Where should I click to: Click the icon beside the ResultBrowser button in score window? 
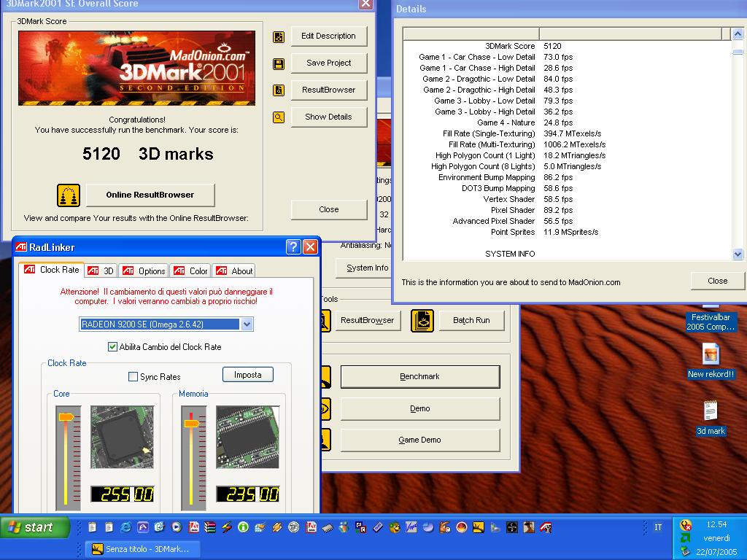(x=279, y=90)
